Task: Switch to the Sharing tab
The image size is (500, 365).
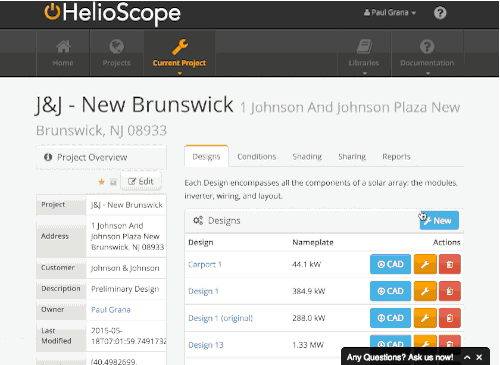Action: click(352, 156)
